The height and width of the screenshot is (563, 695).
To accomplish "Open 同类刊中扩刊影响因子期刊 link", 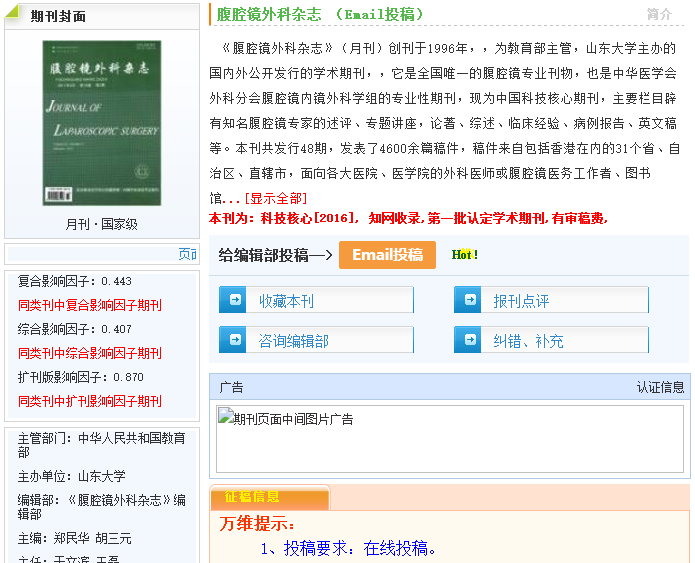I will (x=90, y=401).
